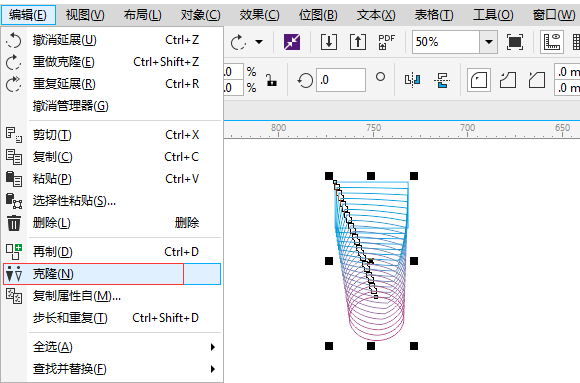Toggle the lock ratio padlock
The width and height of the screenshot is (580, 383).
[272, 80]
